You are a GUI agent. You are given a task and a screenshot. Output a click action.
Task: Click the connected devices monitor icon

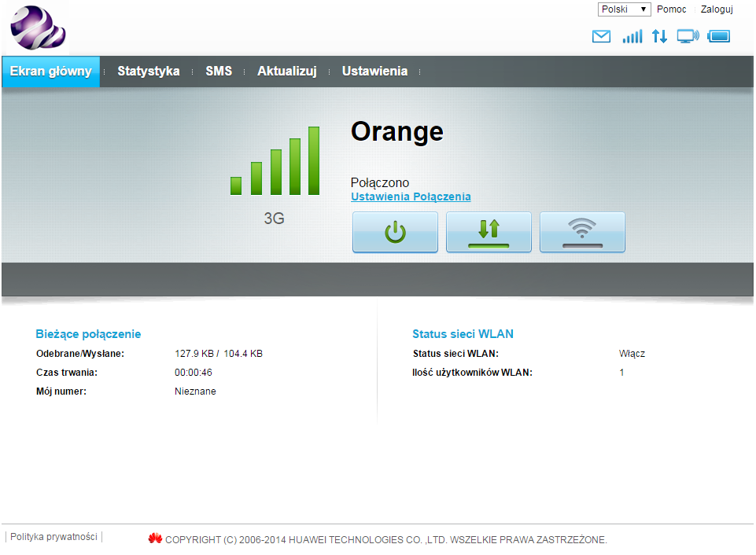(x=688, y=36)
